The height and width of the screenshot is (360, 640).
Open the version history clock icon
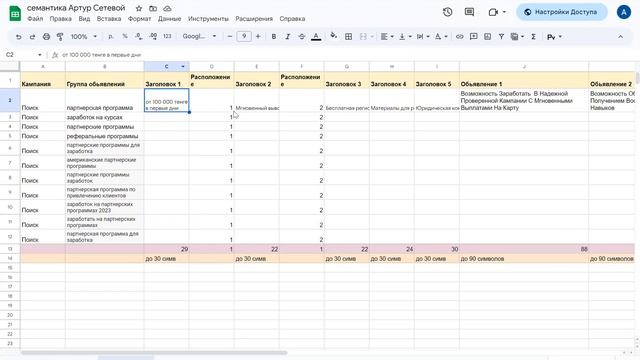448,12
